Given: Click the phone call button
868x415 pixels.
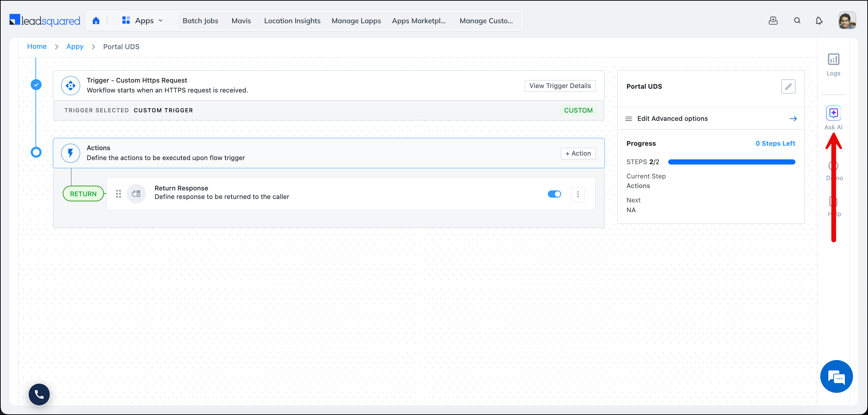Looking at the screenshot, I should [39, 395].
